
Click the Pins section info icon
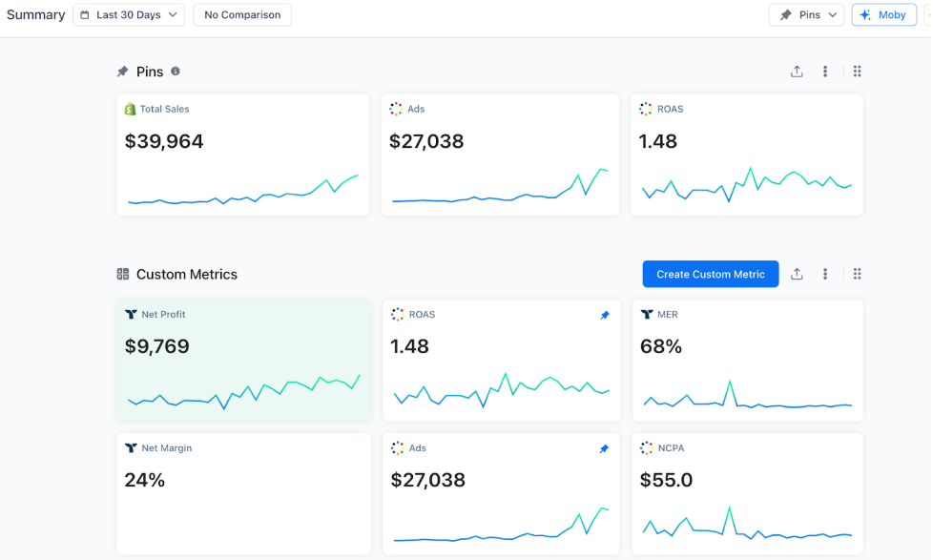point(176,72)
